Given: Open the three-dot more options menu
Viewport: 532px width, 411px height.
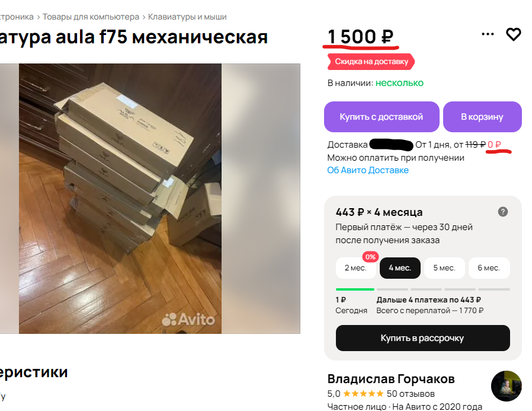Looking at the screenshot, I should click(488, 34).
